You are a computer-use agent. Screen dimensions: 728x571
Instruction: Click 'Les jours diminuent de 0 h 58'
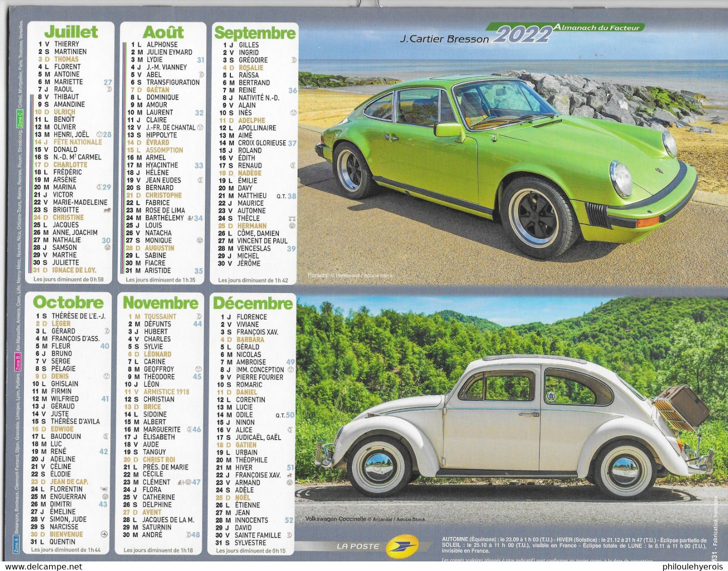coord(69,279)
